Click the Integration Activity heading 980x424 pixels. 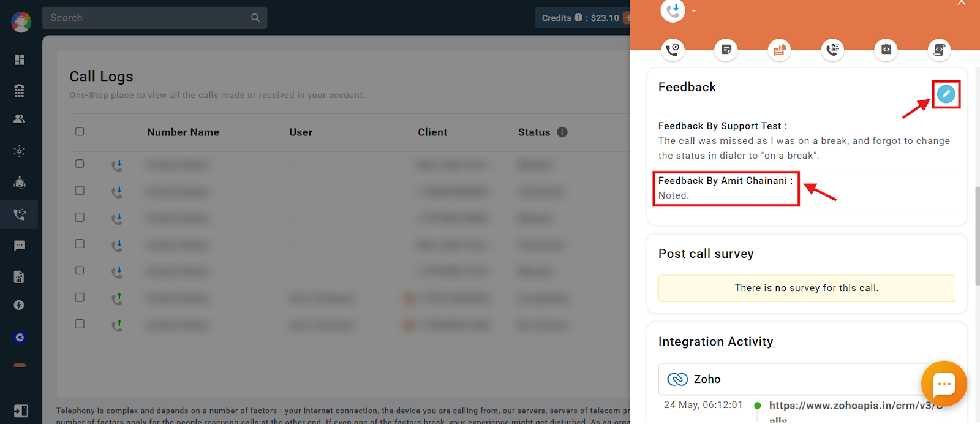715,341
